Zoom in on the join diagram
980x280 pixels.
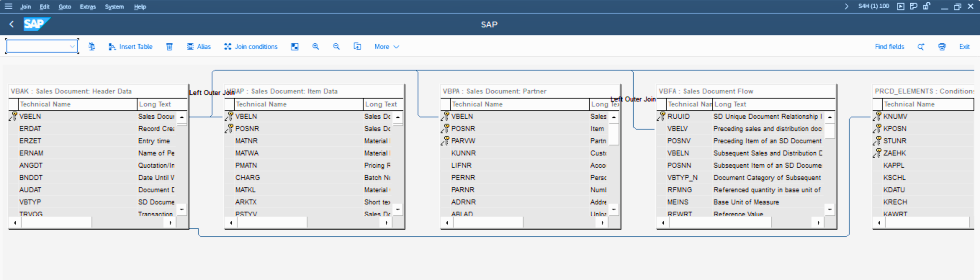click(315, 46)
